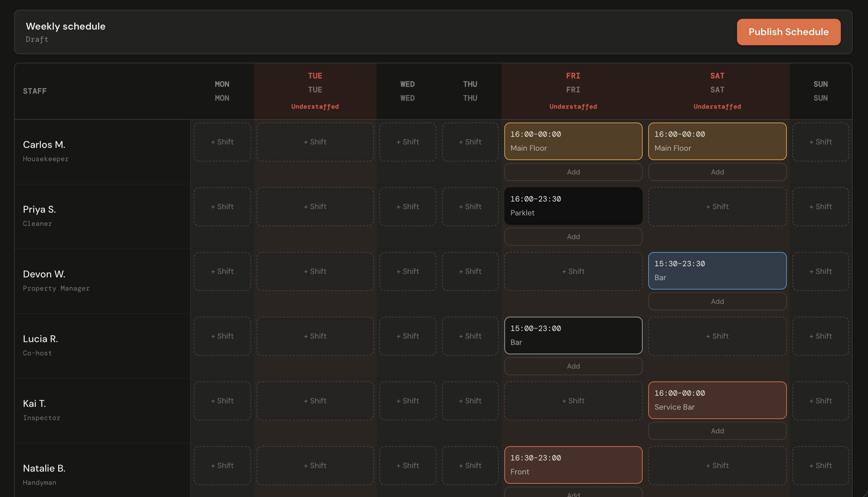This screenshot has height=497, width=868.
Task: Click Add below Carlos M.'s Friday shift
Action: 573,172
